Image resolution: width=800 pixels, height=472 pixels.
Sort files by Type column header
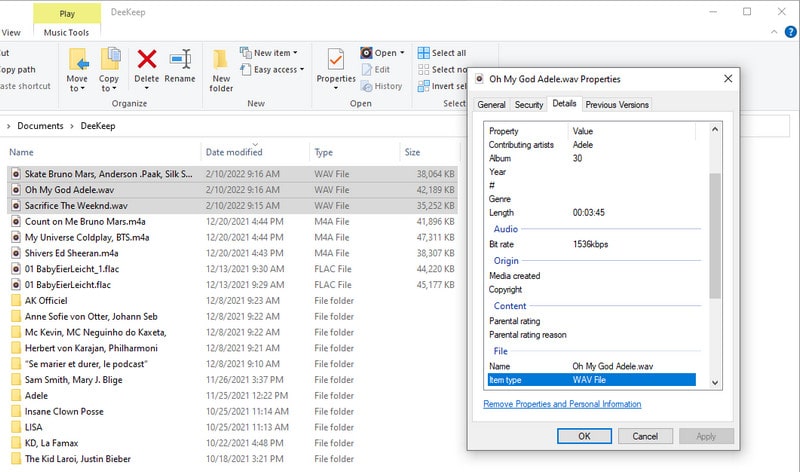[x=323, y=152]
